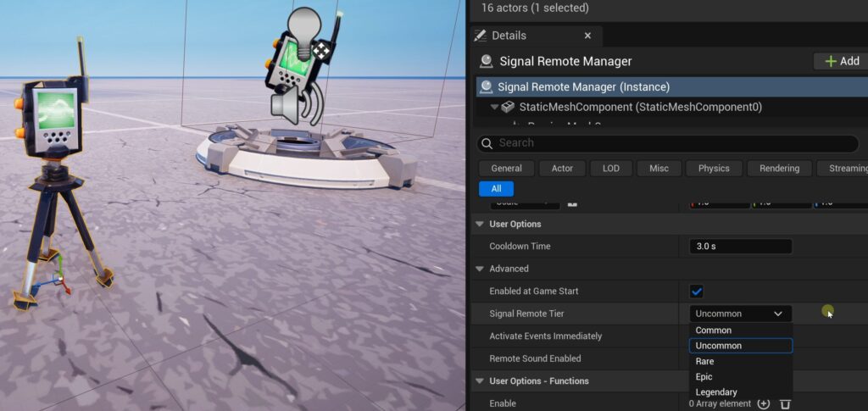Collapse the Advanced section

tap(481, 269)
